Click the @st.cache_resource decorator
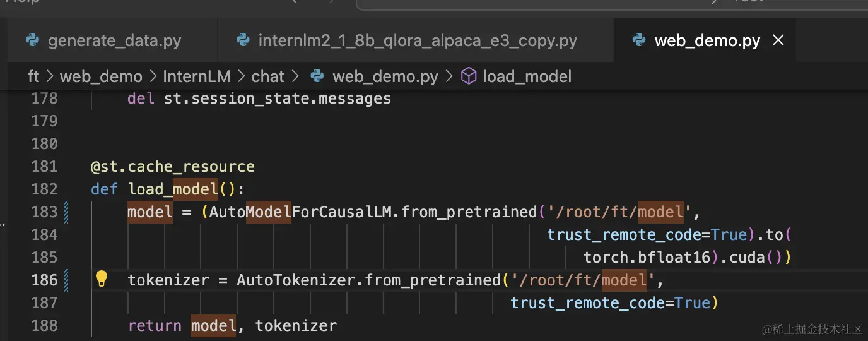The image size is (868, 341). (172, 167)
